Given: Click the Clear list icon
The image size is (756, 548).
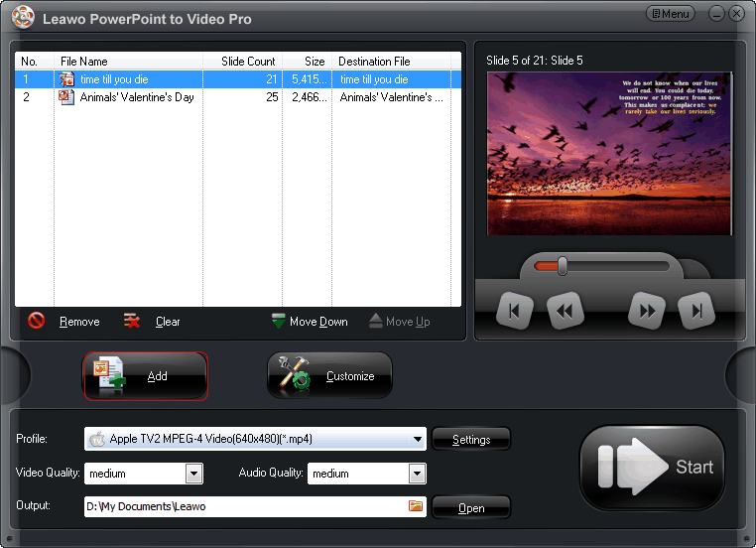Looking at the screenshot, I should click(132, 321).
